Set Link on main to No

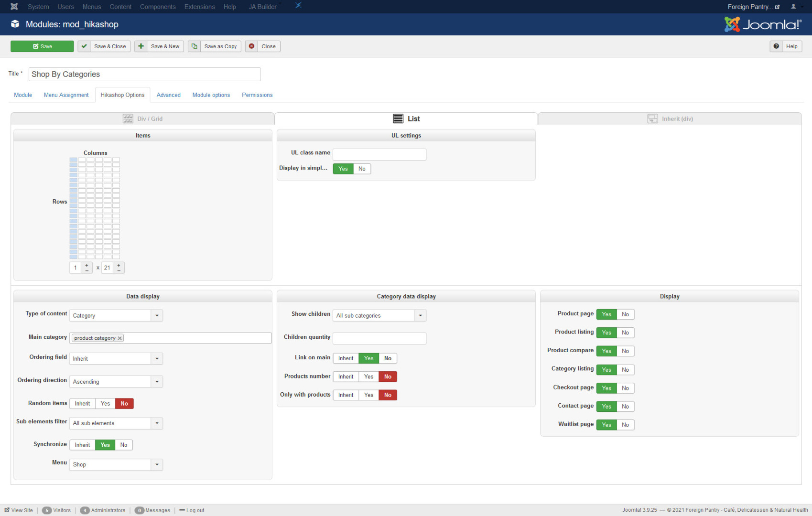(388, 358)
